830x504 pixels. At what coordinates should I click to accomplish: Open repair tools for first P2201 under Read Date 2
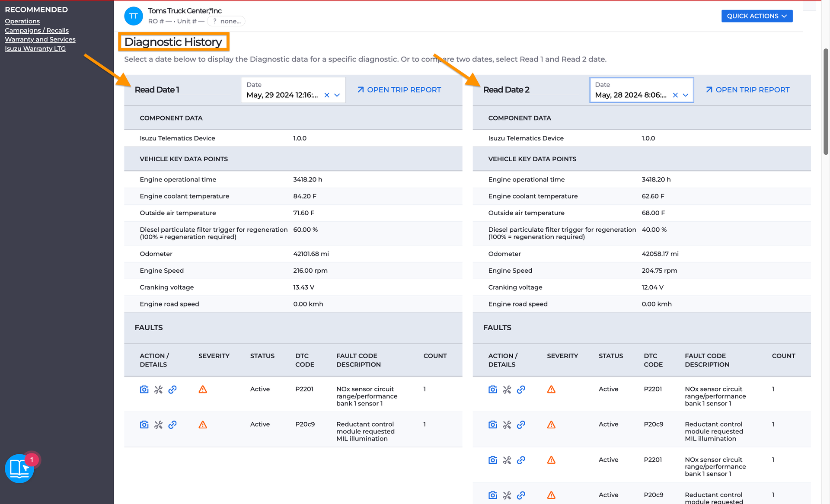click(507, 389)
